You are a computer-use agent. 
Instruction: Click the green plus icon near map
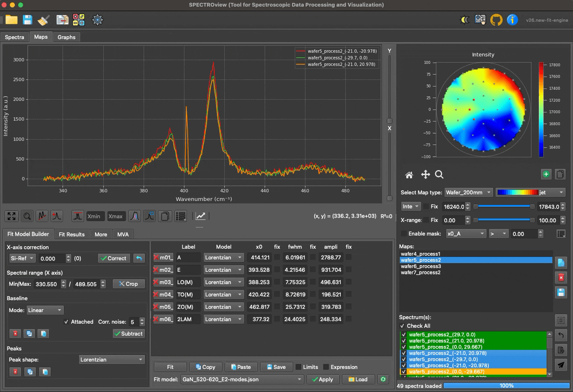click(546, 174)
